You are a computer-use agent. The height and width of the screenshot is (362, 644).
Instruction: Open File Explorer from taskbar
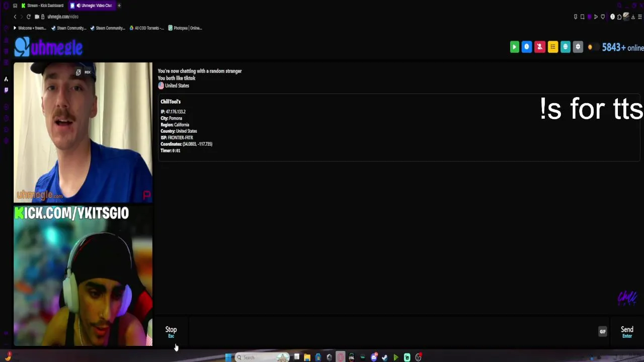(307, 357)
